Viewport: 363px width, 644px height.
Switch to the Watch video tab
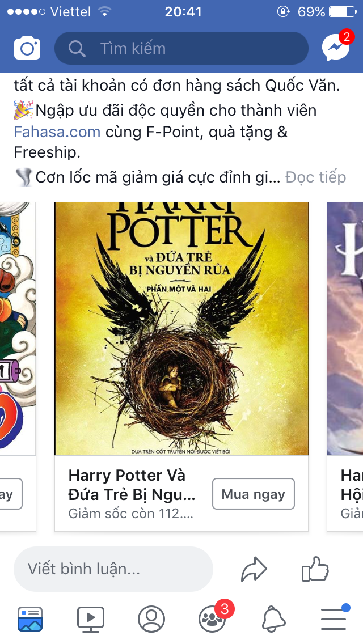click(91, 619)
